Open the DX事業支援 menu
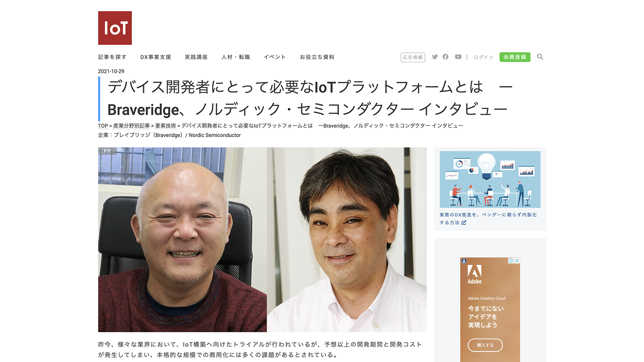644x362 pixels. pyautogui.click(x=156, y=57)
